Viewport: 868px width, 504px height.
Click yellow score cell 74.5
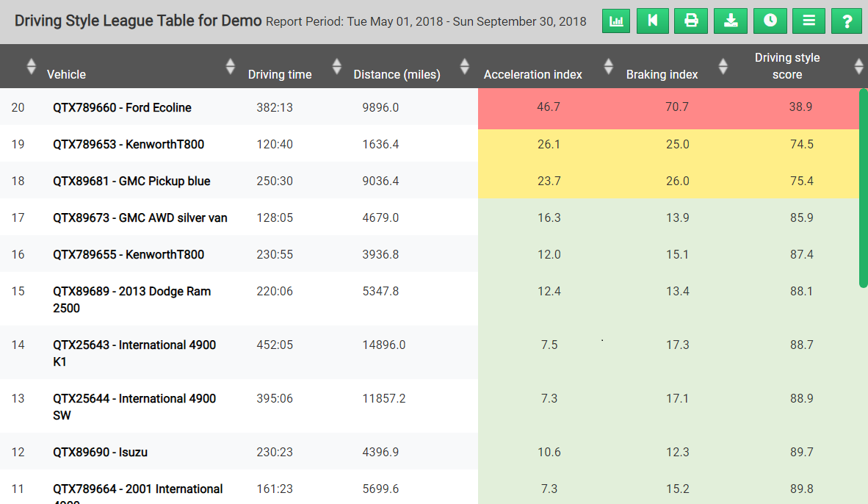pos(802,144)
